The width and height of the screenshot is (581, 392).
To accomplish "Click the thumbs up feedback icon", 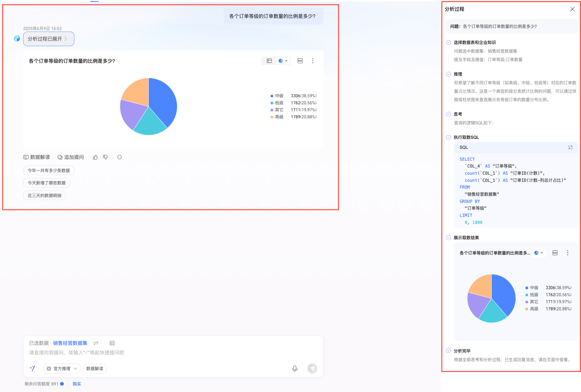I will pyautogui.click(x=95, y=157).
